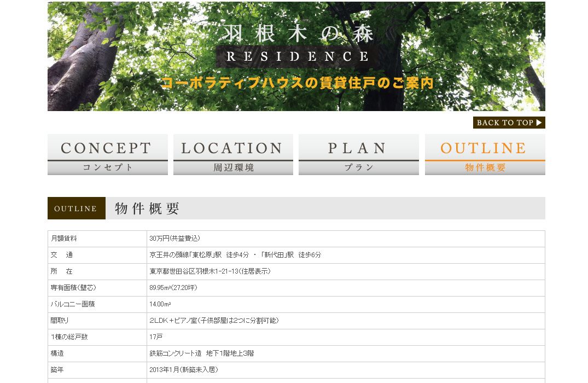
Task: Click the 89.95㎡ exclusive area value
Action: pos(174,288)
